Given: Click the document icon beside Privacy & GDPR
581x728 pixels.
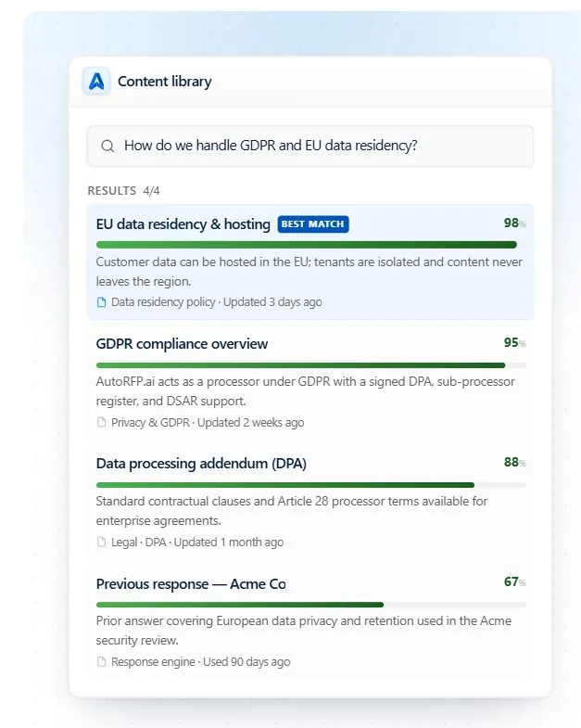Looking at the screenshot, I should 101,423.
